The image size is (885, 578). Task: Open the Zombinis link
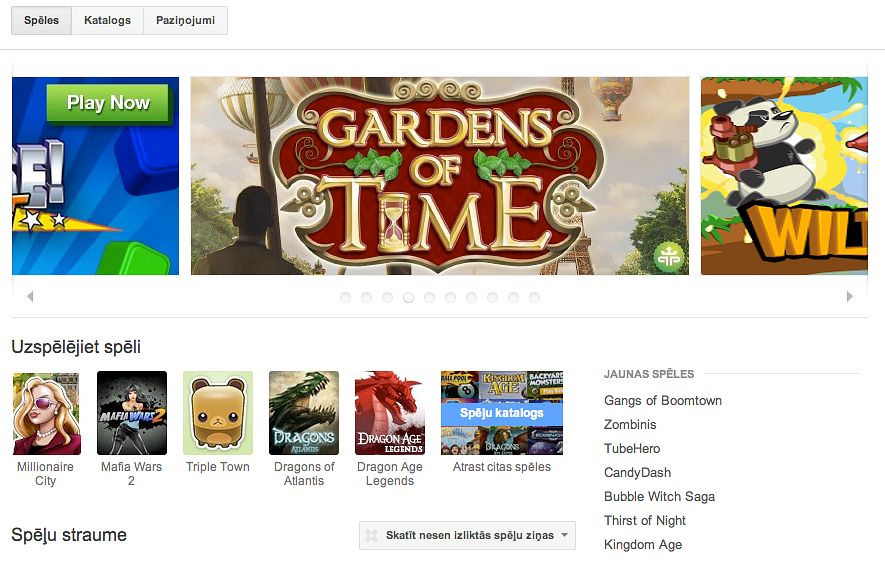(630, 424)
